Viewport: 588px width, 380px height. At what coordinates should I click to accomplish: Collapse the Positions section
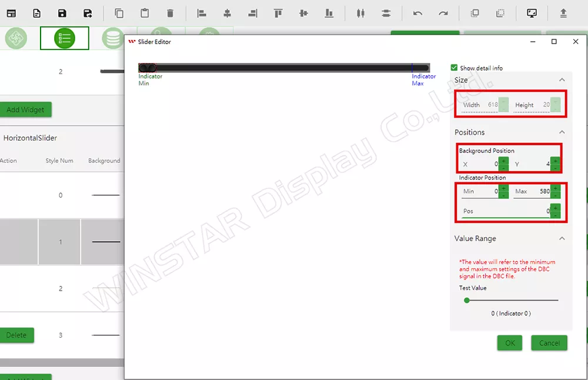[562, 132]
